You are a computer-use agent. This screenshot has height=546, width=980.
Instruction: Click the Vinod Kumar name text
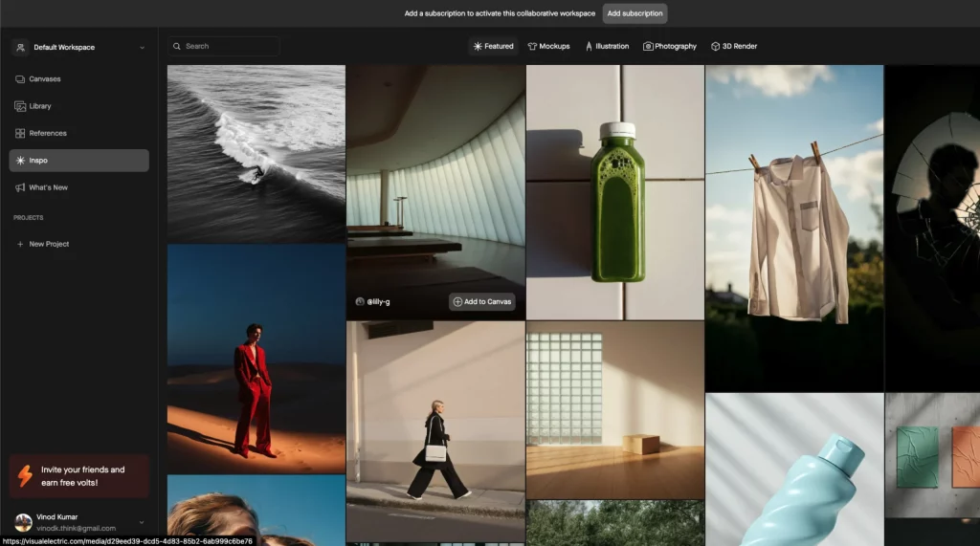click(56, 517)
